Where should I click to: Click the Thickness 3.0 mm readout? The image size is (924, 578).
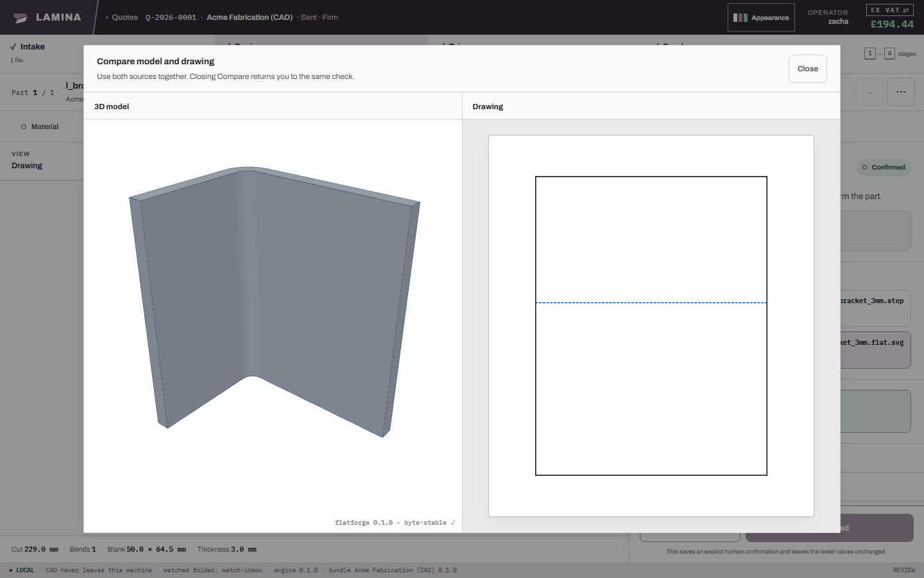(227, 549)
